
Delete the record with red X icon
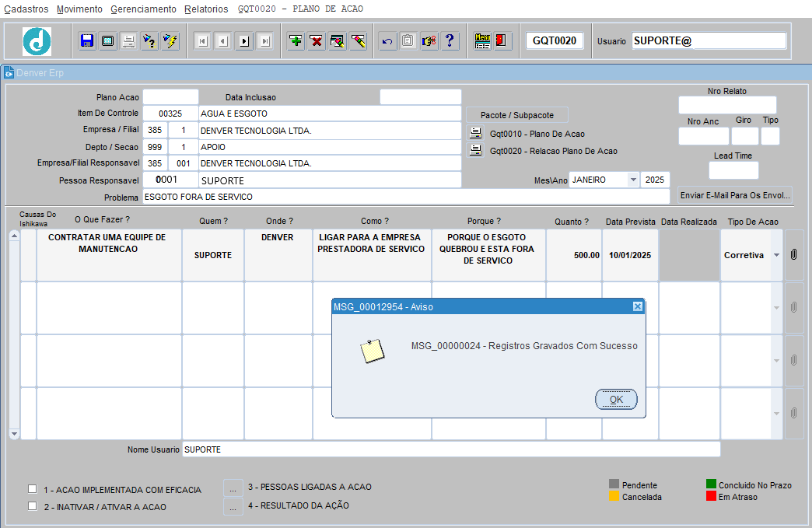tap(317, 41)
